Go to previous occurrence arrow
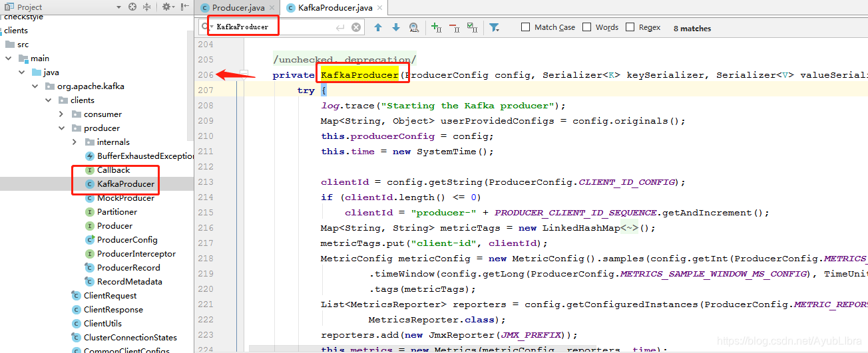Viewport: 868px width, 353px height. [x=378, y=27]
